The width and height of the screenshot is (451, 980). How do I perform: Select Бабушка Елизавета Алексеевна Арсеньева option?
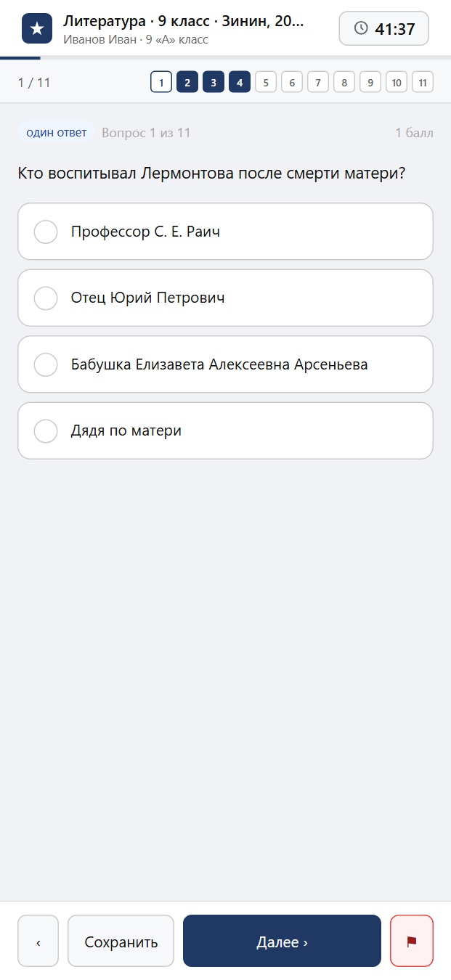tap(225, 364)
